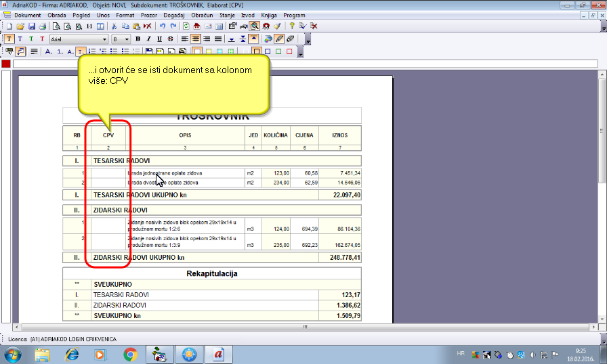The width and height of the screenshot is (607, 364).
Task: Align cell content to top
Action: pos(253,39)
